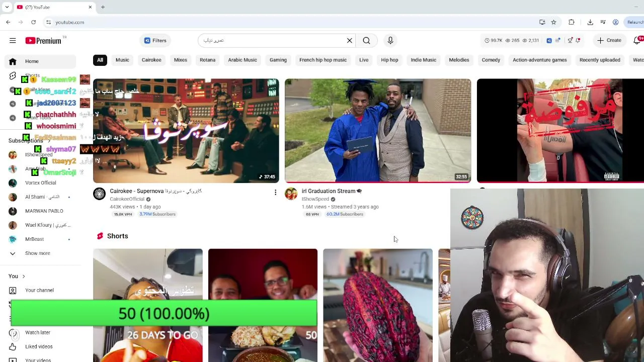Open Your channel in sidebar

(x=41, y=290)
